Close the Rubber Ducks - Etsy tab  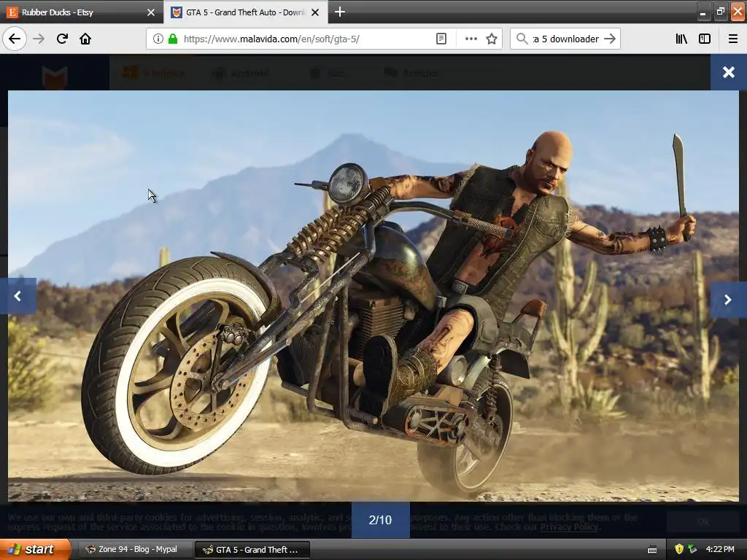tap(151, 12)
